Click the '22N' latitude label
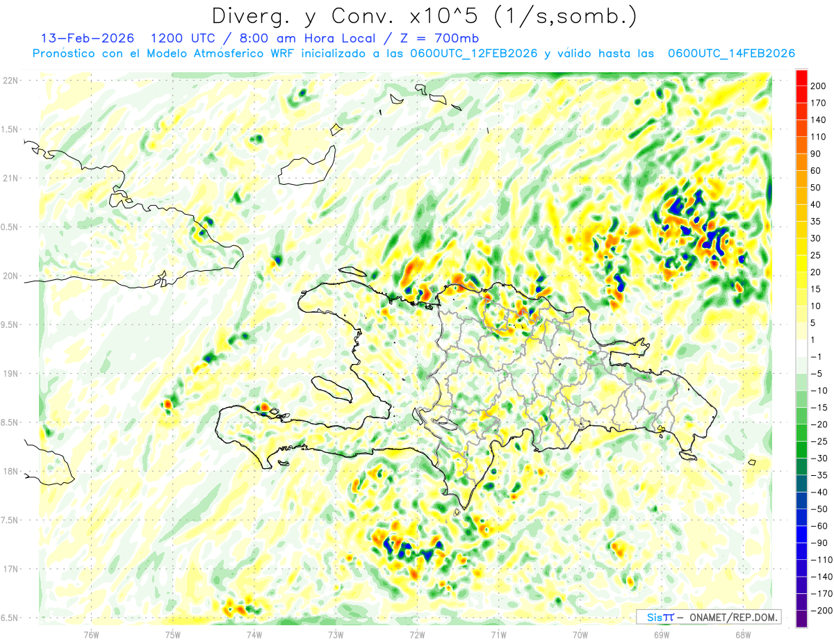The height and width of the screenshot is (644, 834). 10,81
